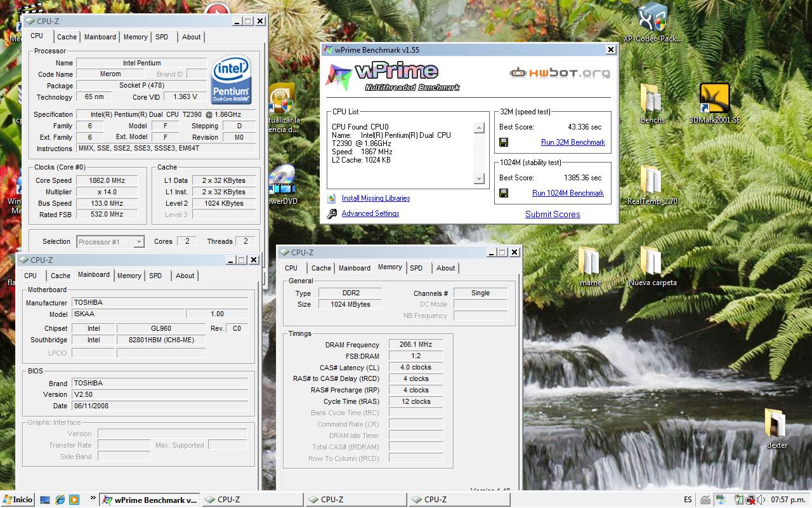Screen dimensions: 812x508
Task: Activate wPrime Benchmark taskbar button
Action: click(x=150, y=500)
